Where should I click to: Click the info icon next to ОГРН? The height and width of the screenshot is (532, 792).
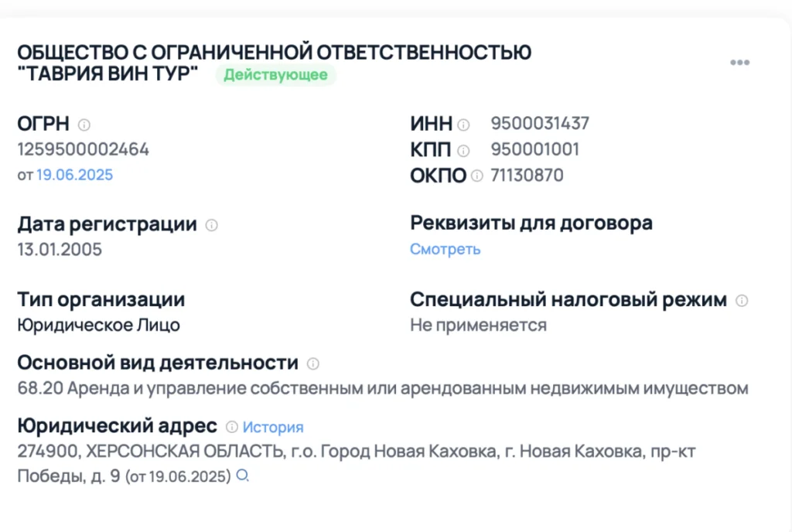point(84,124)
